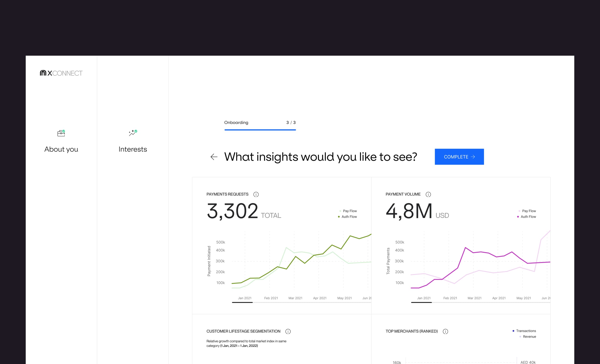Select the Interests step

point(133,141)
